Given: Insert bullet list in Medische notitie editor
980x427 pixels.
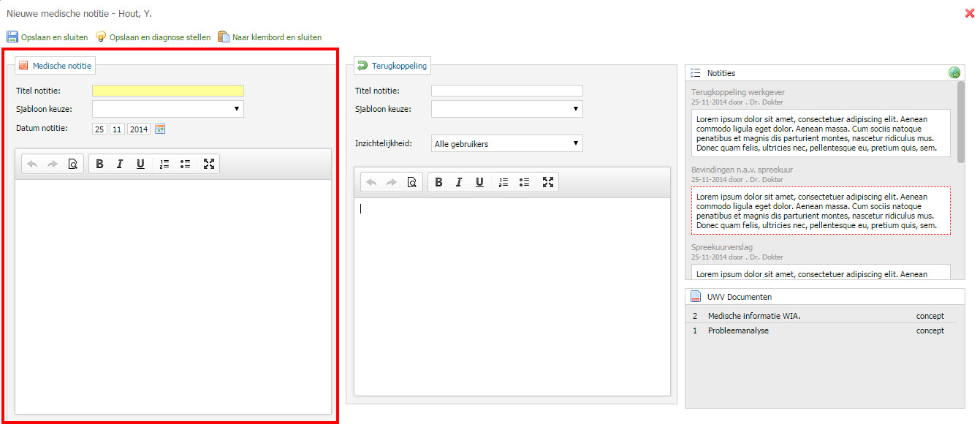Looking at the screenshot, I should click(185, 165).
